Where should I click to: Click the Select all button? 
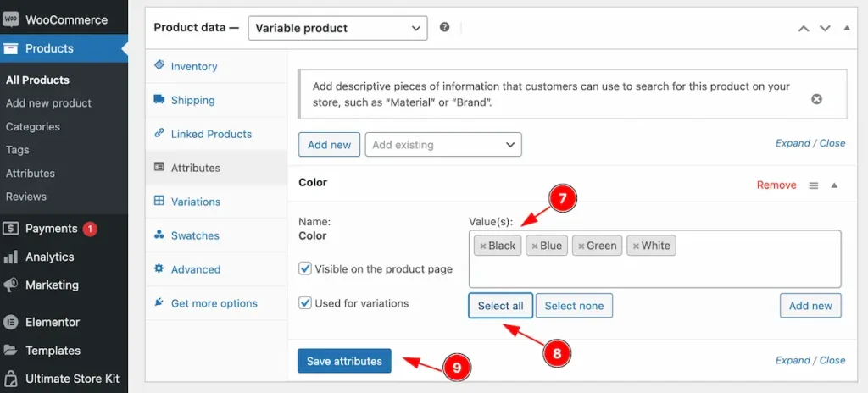pos(500,306)
